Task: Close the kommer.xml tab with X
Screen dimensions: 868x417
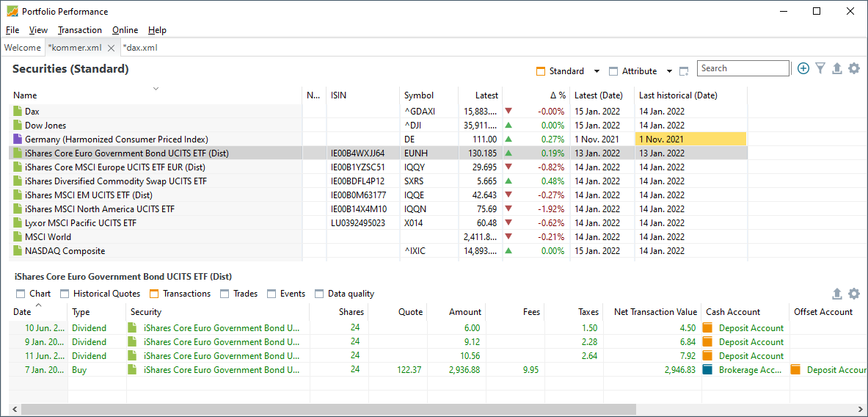Action: pyautogui.click(x=111, y=48)
